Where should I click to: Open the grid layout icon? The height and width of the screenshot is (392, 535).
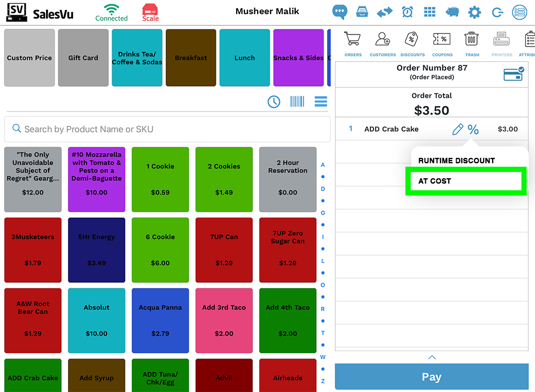click(x=429, y=12)
